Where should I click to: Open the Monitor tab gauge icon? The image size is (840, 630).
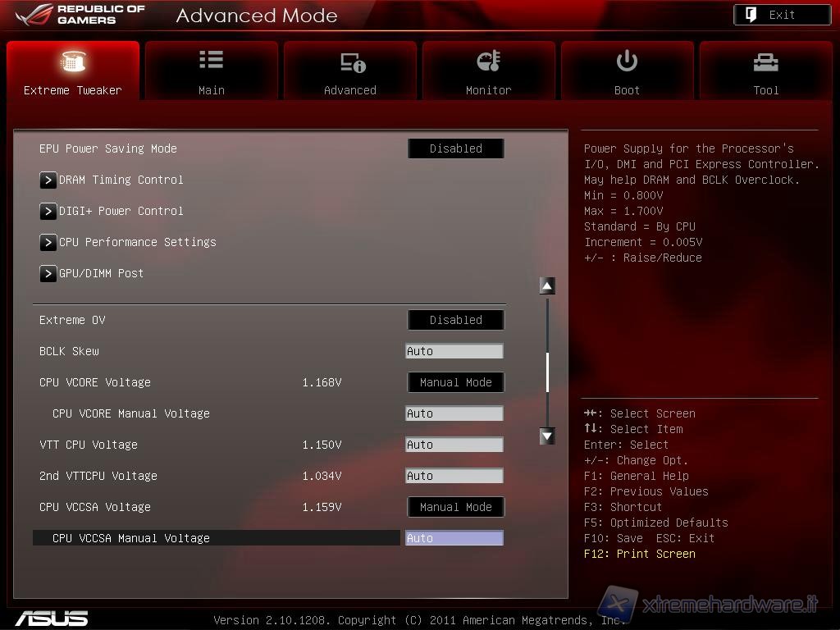click(x=488, y=62)
